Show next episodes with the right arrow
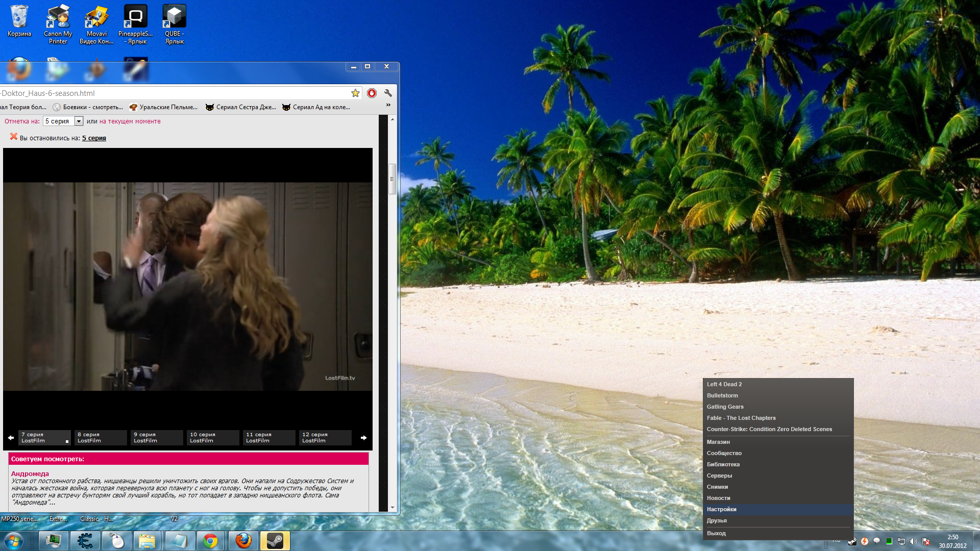 click(x=364, y=438)
